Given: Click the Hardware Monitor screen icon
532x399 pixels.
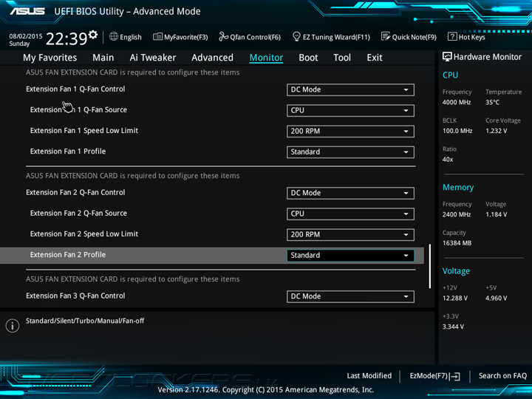Looking at the screenshot, I should [x=447, y=57].
